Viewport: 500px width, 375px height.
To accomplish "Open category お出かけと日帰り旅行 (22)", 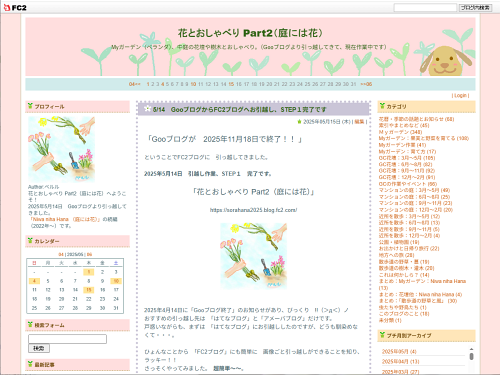I will coord(409,249).
